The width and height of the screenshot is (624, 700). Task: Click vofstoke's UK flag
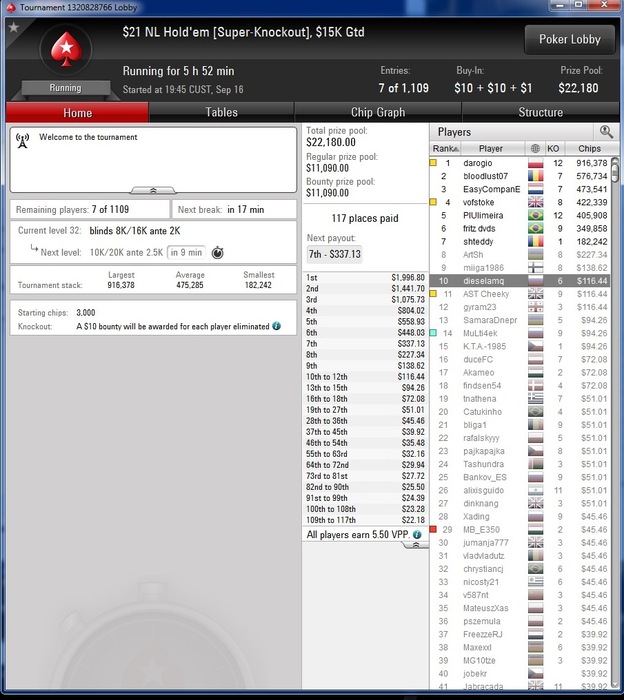[x=535, y=202]
